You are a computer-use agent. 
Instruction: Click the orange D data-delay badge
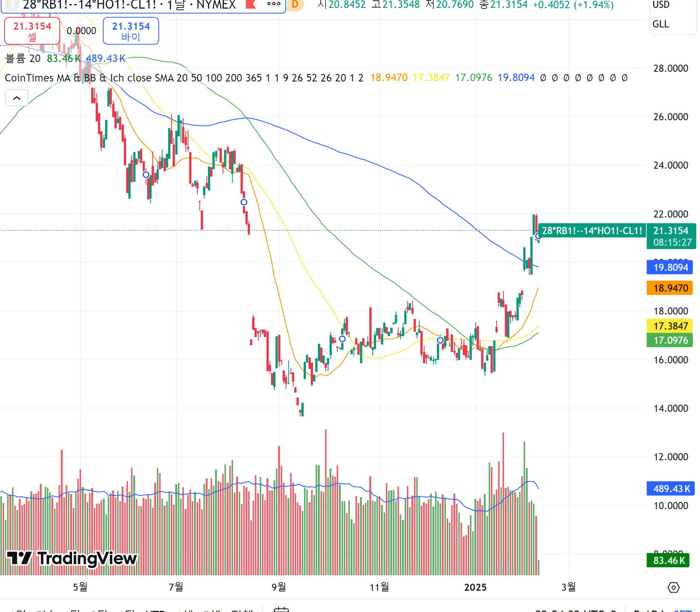click(295, 5)
